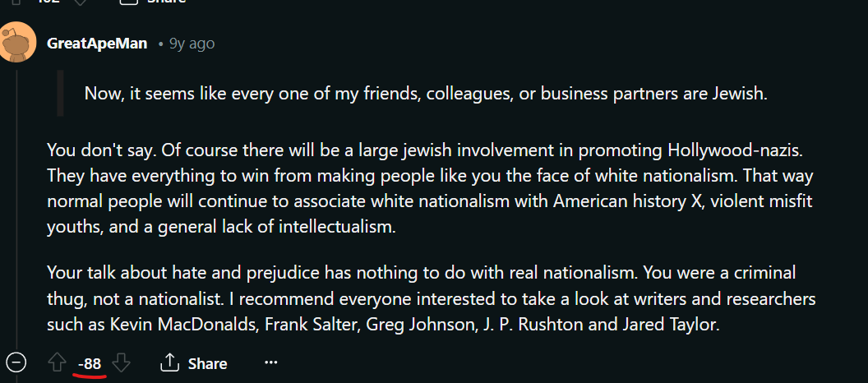868x383 pixels.
Task: Click the cut-off vote count at the top edge
Action: 48,1
